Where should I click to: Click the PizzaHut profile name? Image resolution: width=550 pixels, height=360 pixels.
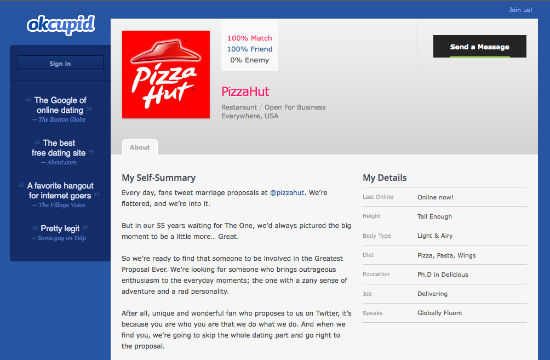pos(245,92)
